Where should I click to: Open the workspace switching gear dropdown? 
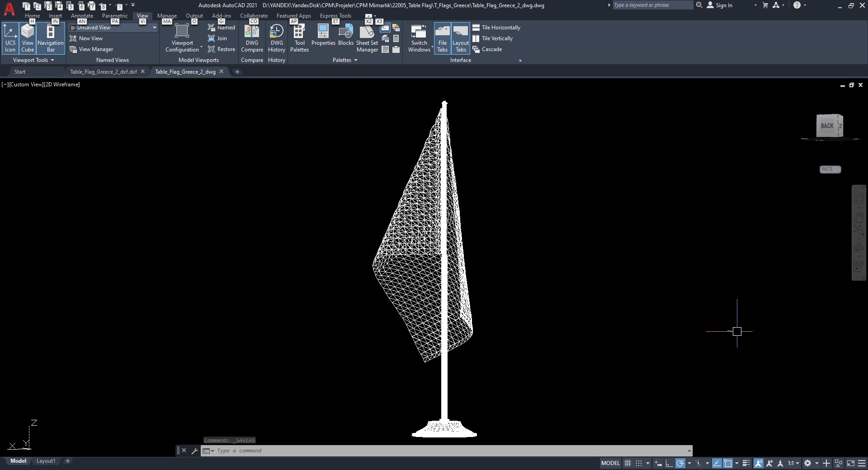(811, 463)
